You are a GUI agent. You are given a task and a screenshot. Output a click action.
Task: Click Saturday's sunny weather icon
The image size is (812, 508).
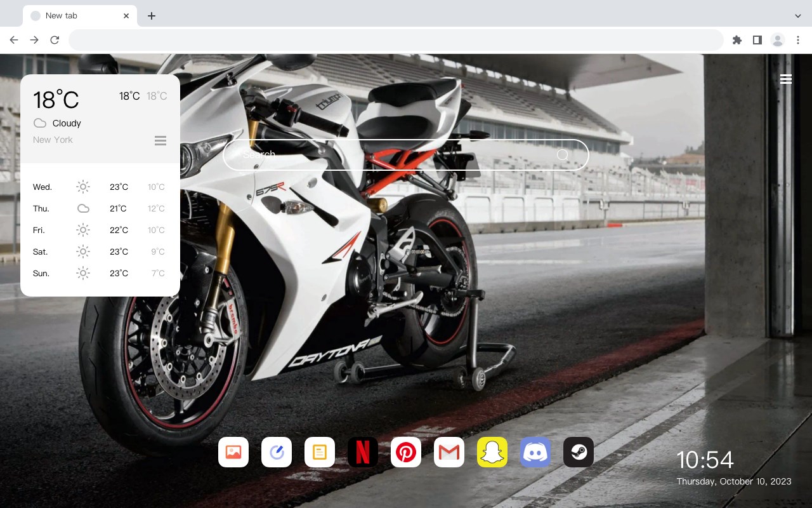tap(83, 251)
